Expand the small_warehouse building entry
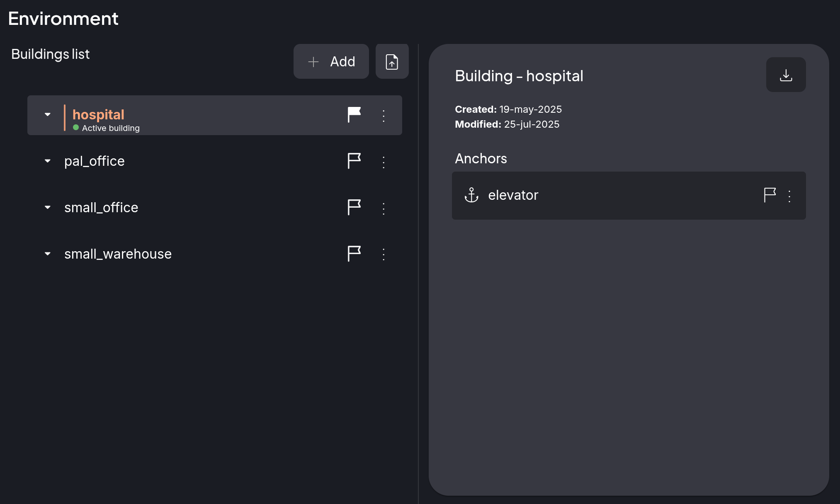Viewport: 840px width, 504px height. tap(48, 254)
